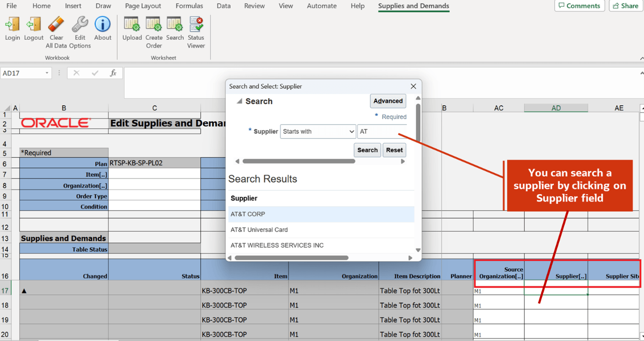Open the View ribbon tab
This screenshot has width=644, height=341.
coord(286,6)
